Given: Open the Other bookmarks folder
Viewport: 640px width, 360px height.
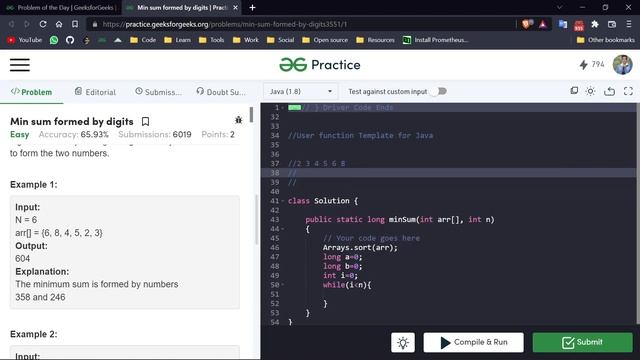Looking at the screenshot, I should 606,40.
